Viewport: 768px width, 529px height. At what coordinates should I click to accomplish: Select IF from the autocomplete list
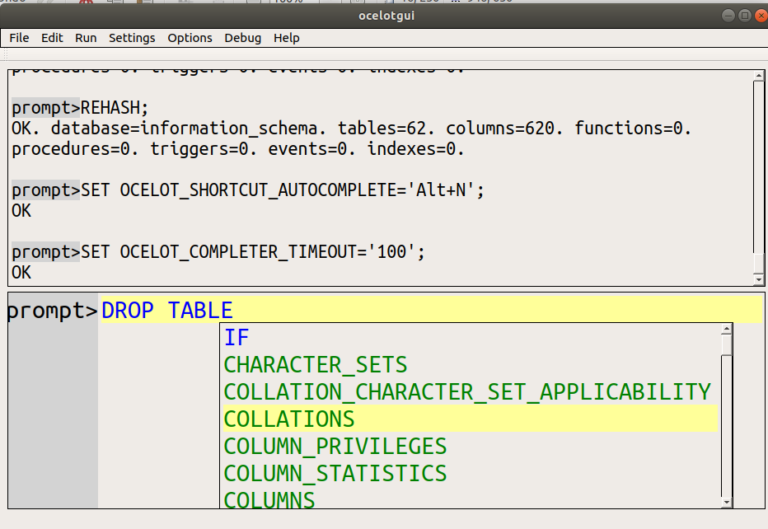[470, 337]
